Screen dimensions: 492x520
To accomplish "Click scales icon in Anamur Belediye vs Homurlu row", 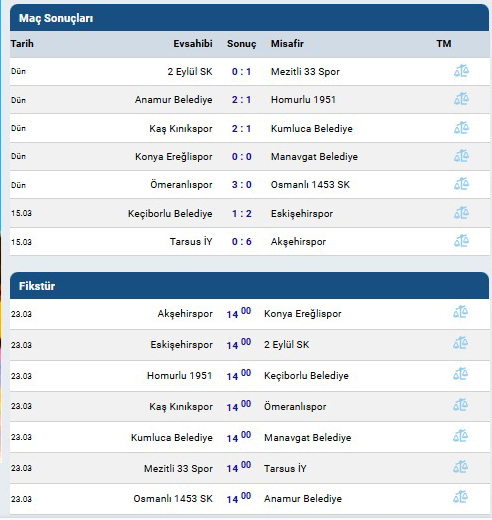I will (461, 99).
